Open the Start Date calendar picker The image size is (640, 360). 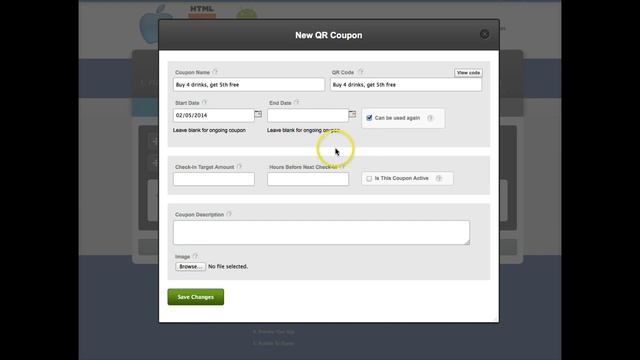point(258,114)
